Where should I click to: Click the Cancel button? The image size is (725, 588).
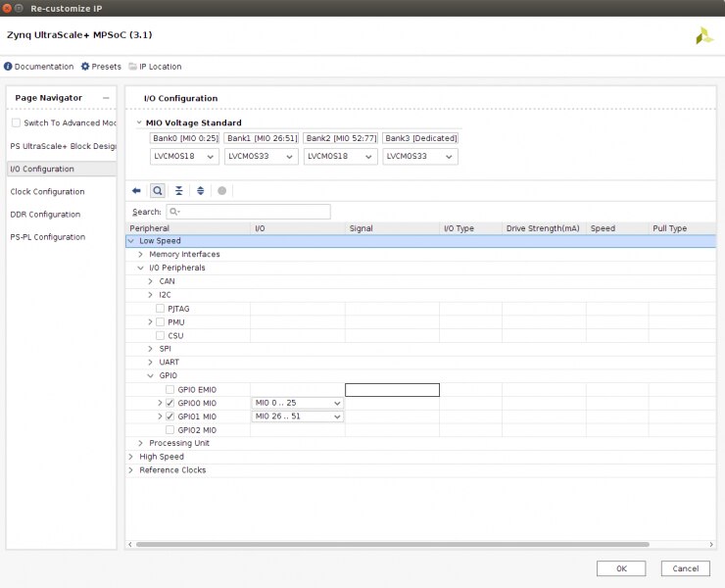pyautogui.click(x=685, y=568)
